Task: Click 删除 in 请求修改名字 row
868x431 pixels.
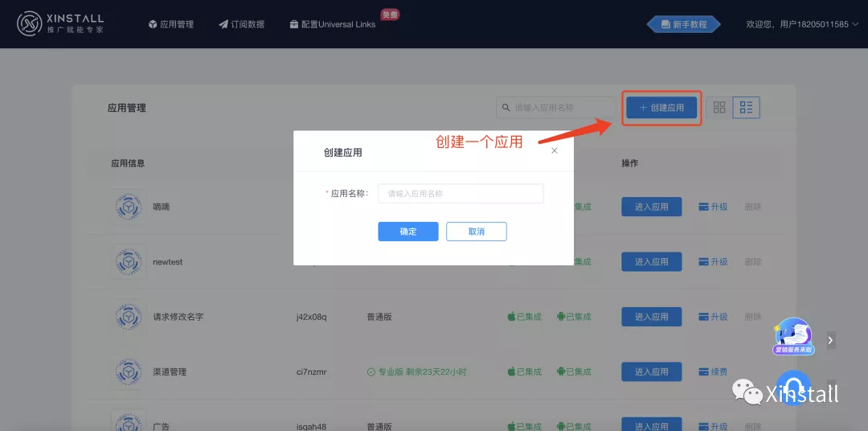Action: tap(753, 317)
